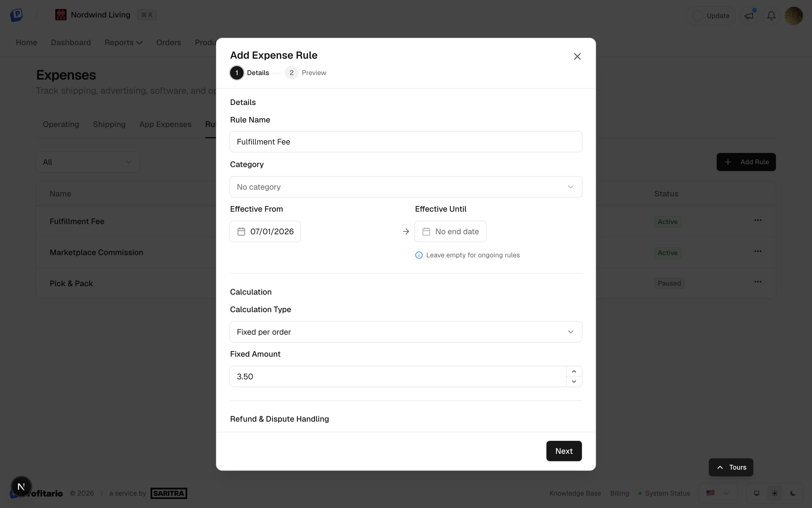Image resolution: width=812 pixels, height=508 pixels.
Task: Expand the Reports menu
Action: 123,43
